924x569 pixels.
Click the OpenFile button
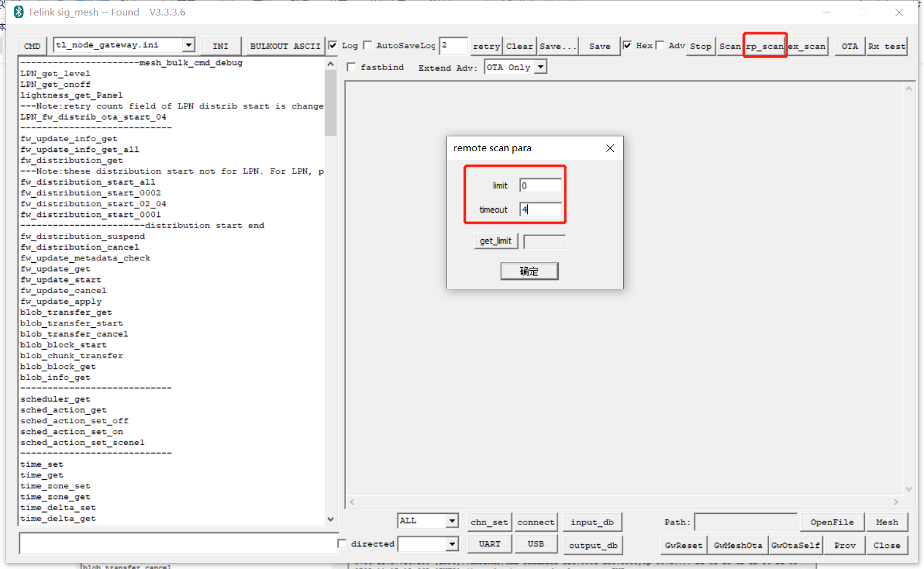point(832,522)
